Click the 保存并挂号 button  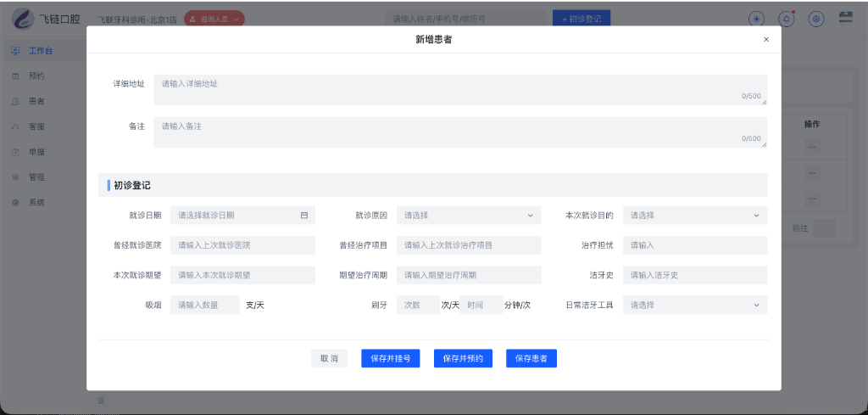390,358
